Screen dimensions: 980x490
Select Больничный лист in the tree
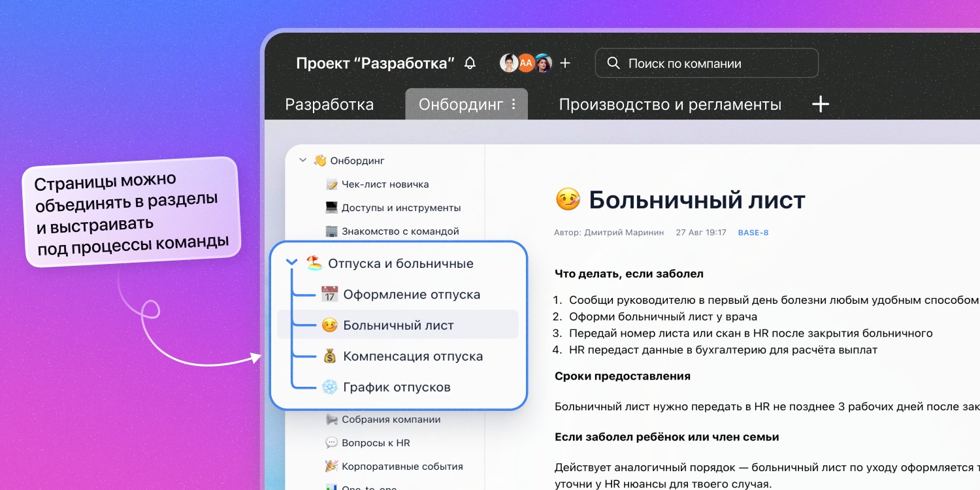click(398, 325)
